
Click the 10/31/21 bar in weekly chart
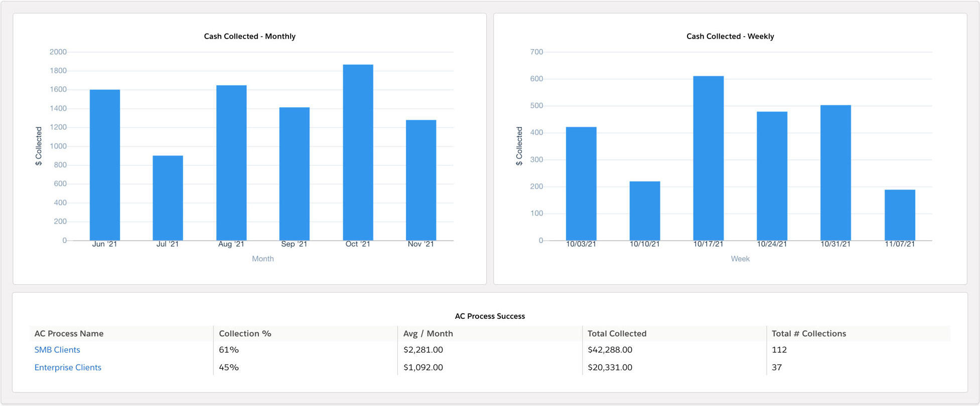[835, 173]
